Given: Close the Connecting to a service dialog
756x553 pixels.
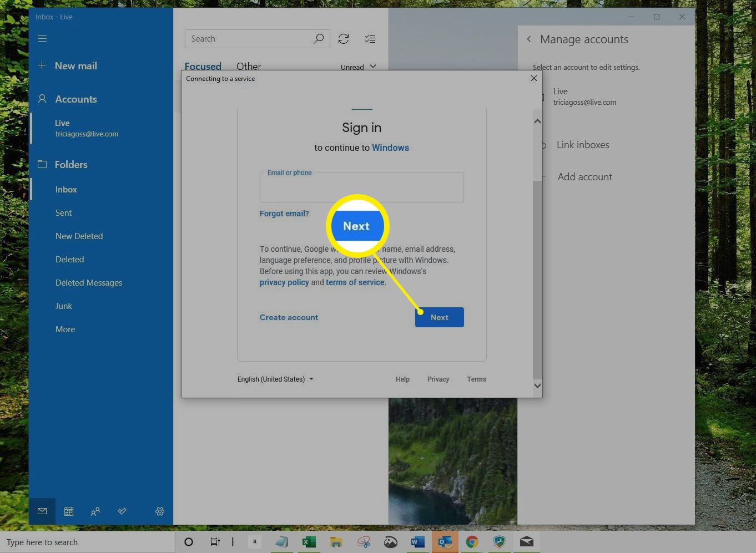Looking at the screenshot, I should pyautogui.click(x=534, y=78).
